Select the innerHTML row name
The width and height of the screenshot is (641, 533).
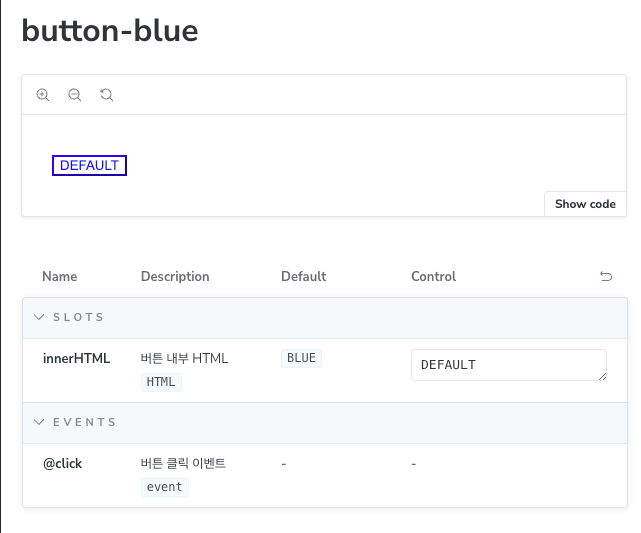coord(76,358)
